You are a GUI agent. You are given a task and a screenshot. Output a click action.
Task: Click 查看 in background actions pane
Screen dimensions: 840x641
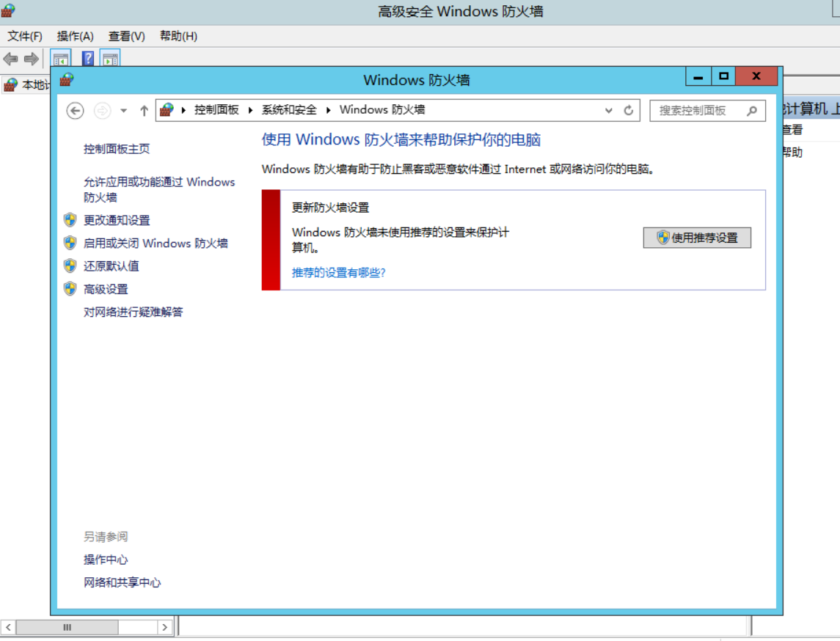click(793, 130)
